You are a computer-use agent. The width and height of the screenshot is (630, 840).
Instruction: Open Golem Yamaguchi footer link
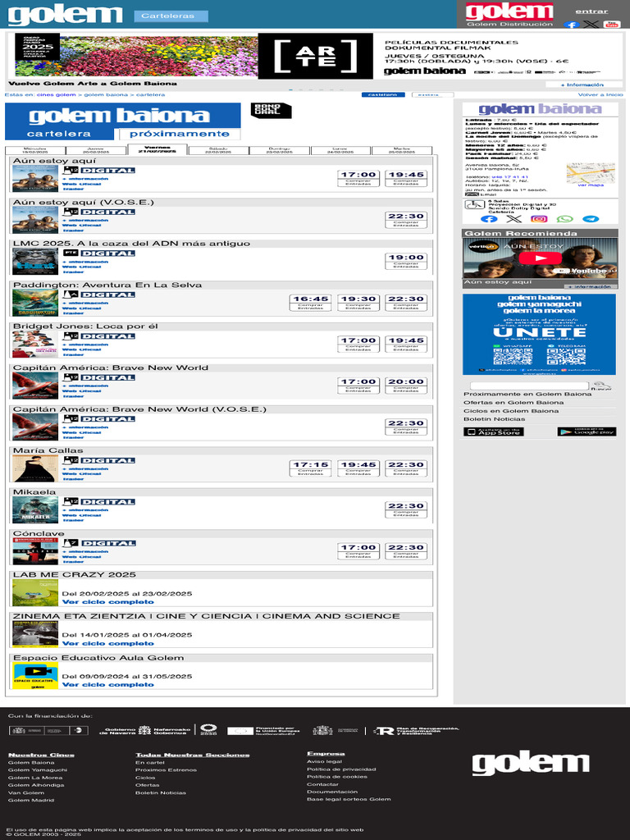point(38,769)
